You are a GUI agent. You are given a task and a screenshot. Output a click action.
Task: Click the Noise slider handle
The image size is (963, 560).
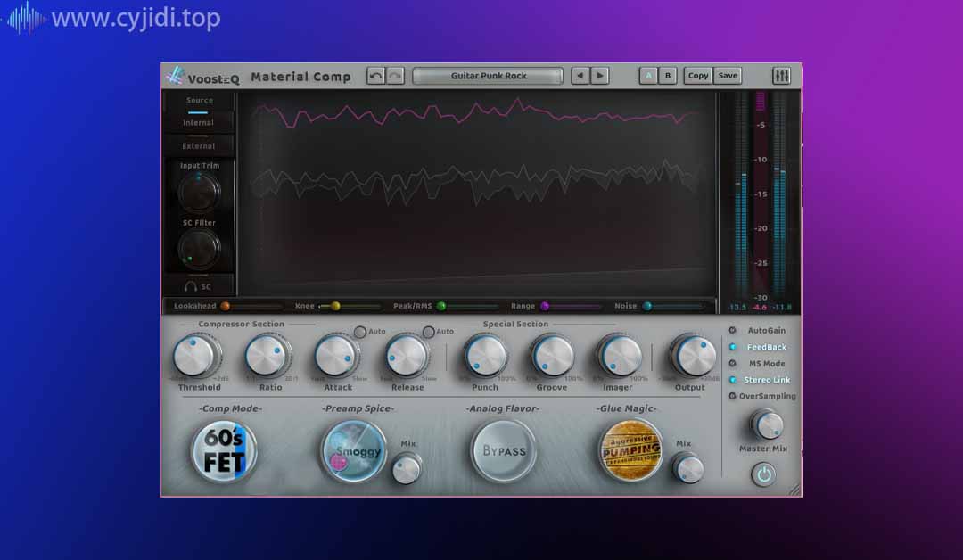[x=646, y=306]
